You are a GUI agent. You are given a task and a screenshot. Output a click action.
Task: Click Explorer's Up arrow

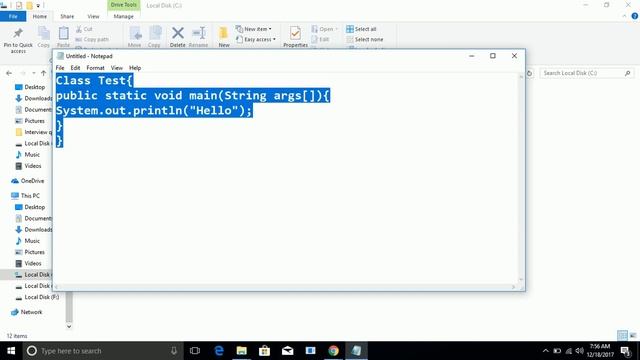pyautogui.click(x=44, y=73)
